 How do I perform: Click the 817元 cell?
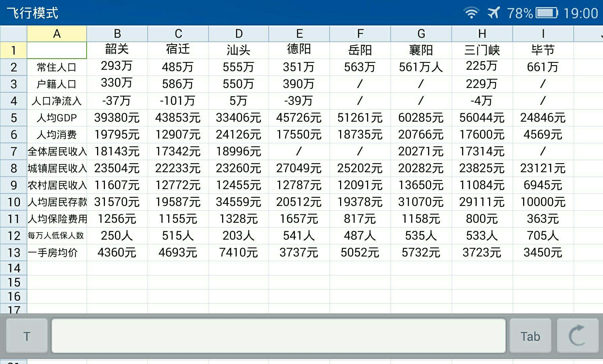pos(360,219)
